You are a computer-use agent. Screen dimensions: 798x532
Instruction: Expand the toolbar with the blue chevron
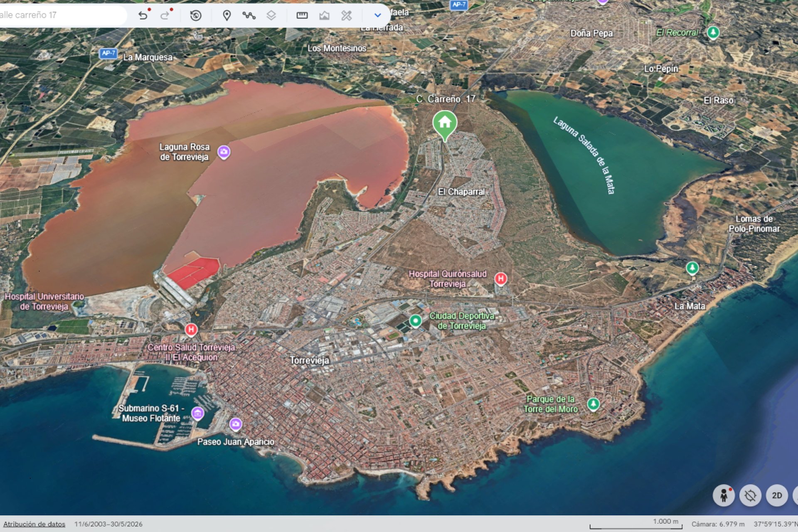pyautogui.click(x=377, y=15)
